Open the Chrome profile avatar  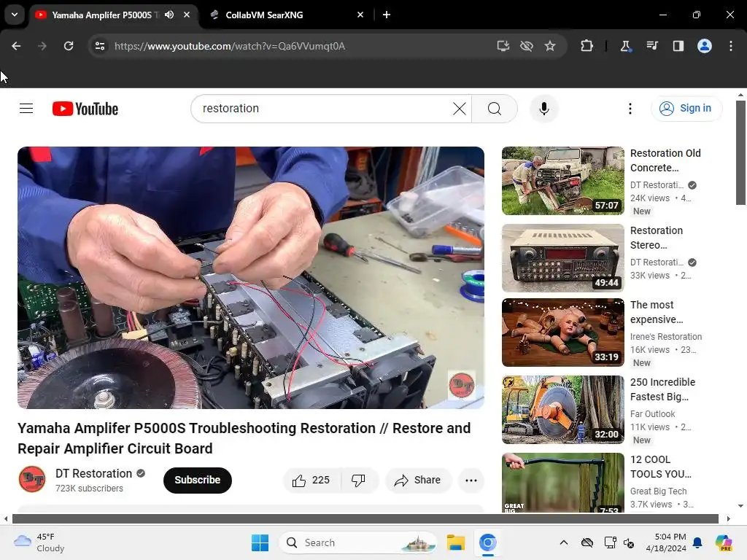click(x=705, y=46)
